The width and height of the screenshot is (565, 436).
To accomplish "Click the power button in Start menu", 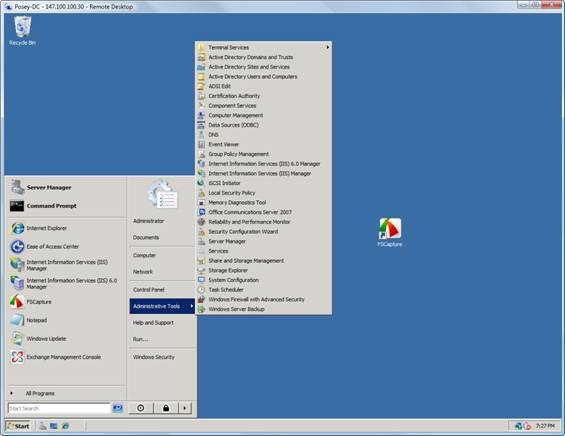I will [x=141, y=408].
